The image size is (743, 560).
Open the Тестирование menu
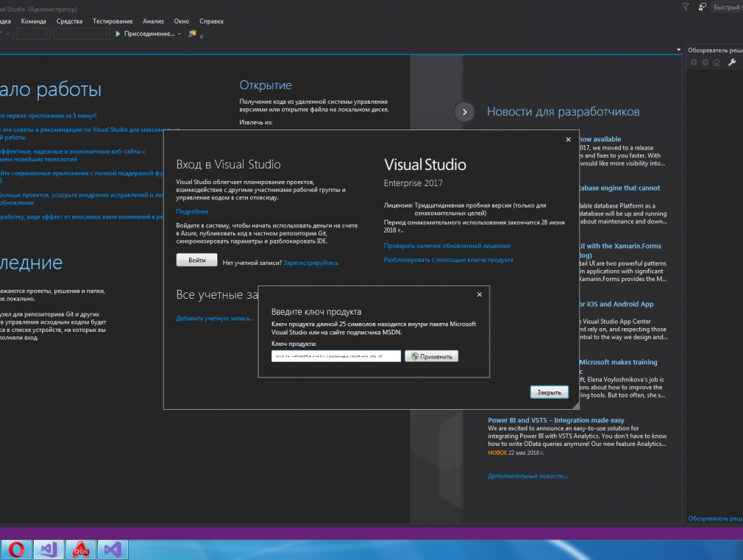[x=113, y=21]
